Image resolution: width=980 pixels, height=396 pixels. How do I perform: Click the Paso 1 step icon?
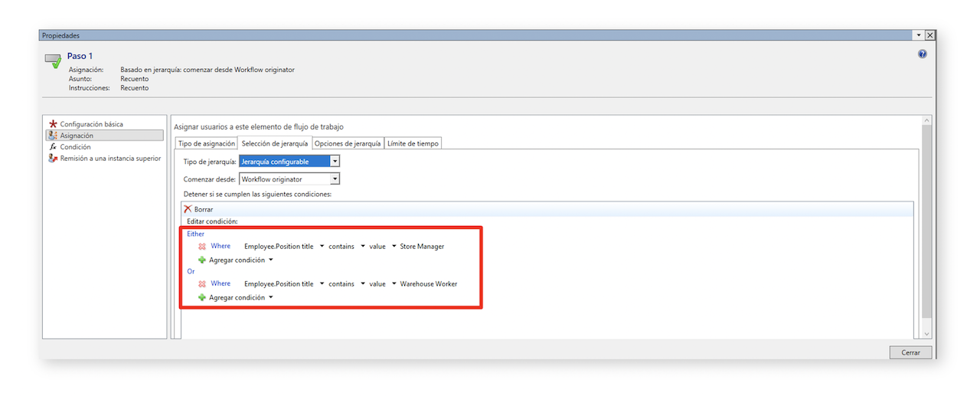click(53, 61)
